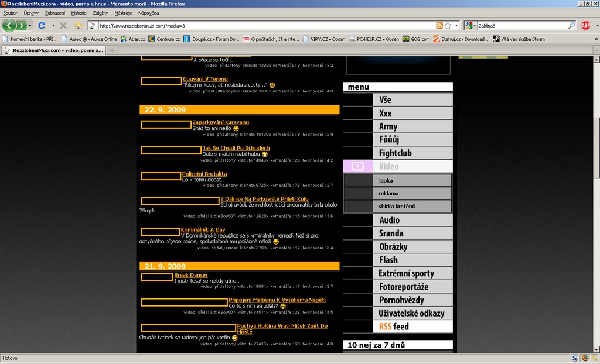Bookmark this page with the star icon

pyautogui.click(x=448, y=26)
